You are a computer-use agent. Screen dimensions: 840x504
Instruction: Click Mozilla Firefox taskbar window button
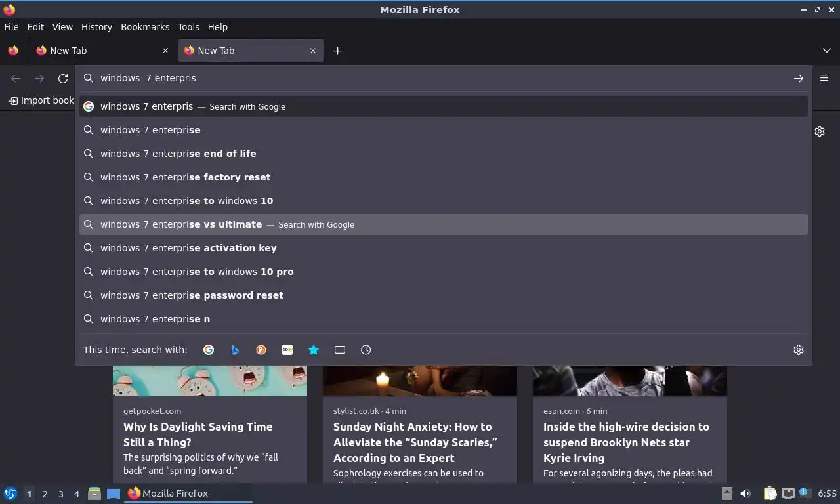tap(189, 493)
